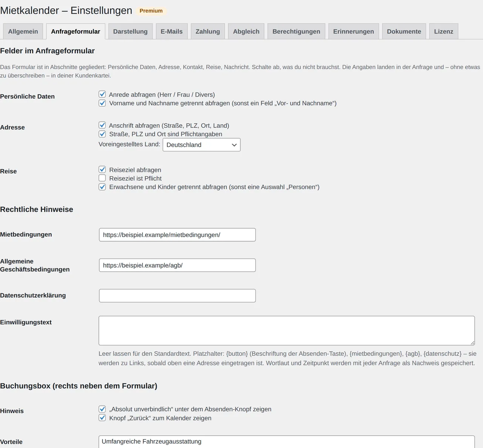Click the 'Rechtliche Hinweise' heading
483x448 pixels.
pyautogui.click(x=37, y=209)
